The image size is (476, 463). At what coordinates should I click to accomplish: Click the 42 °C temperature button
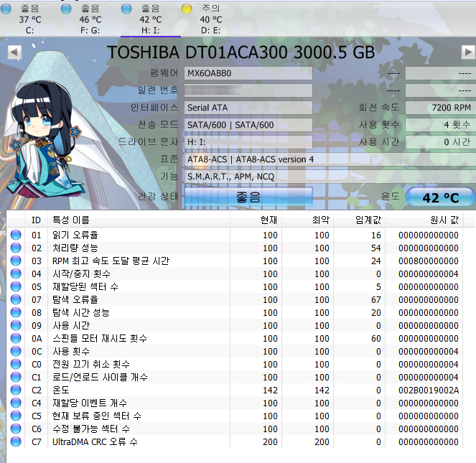click(x=441, y=197)
